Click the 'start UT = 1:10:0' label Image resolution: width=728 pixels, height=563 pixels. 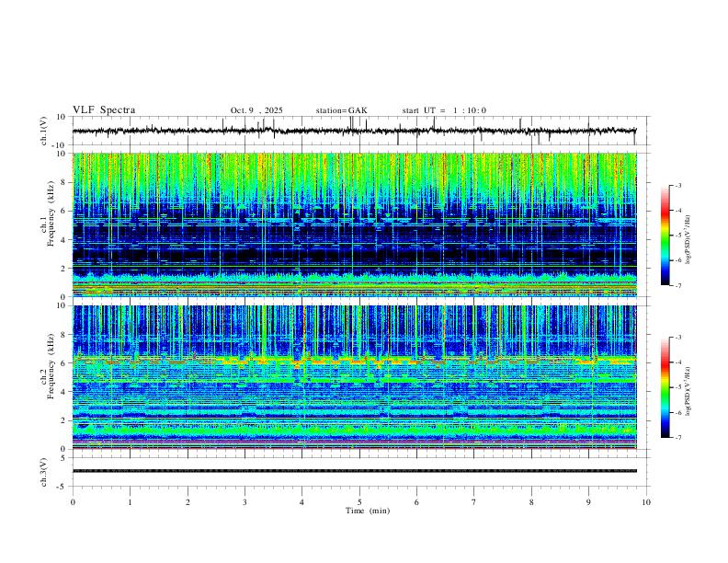click(x=444, y=110)
